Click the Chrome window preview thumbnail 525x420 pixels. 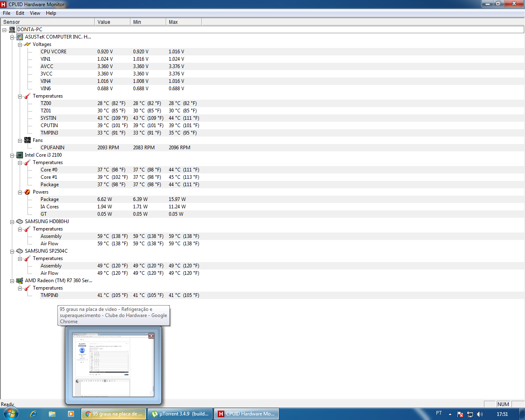tap(113, 365)
